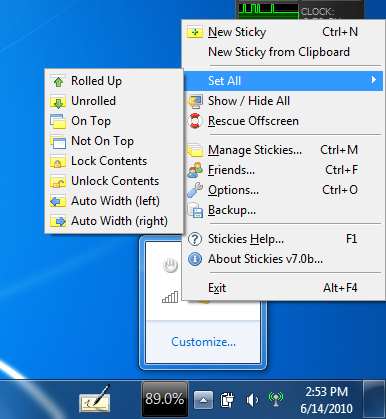
Task: Click the taskbar clock showing 2:53 PM
Action: pos(326,400)
